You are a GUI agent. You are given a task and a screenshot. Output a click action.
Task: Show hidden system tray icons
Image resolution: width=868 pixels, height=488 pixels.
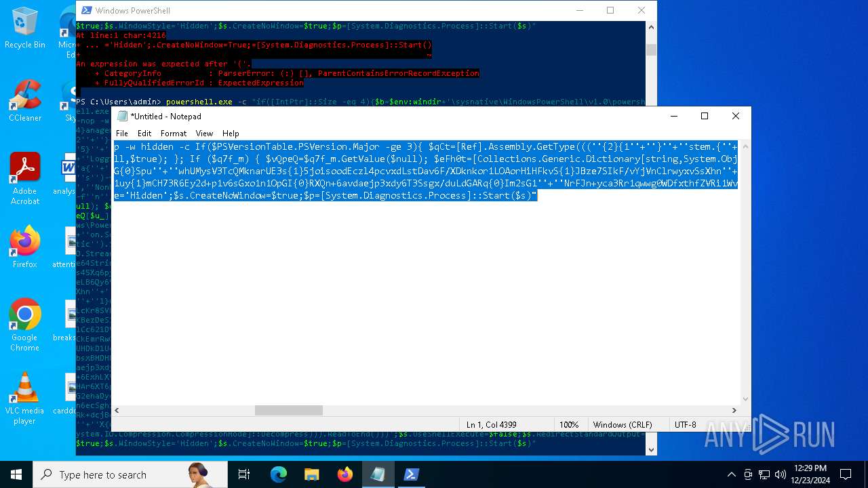point(731,474)
